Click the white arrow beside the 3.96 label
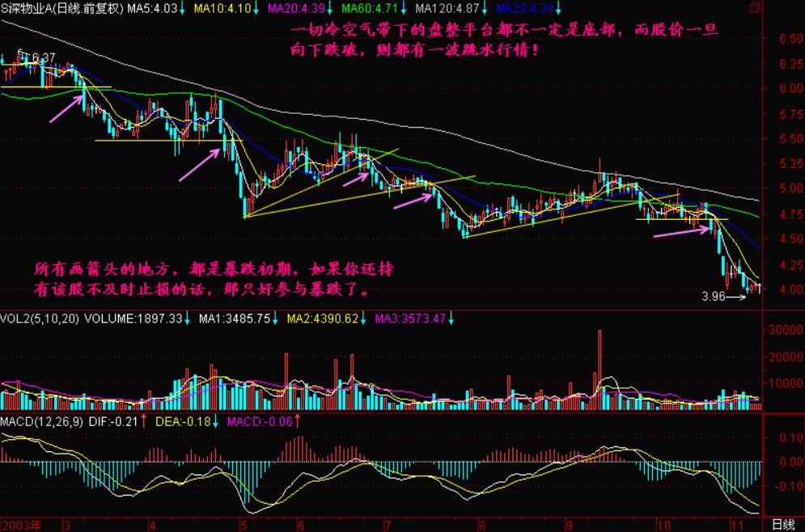The width and height of the screenshot is (805, 532). click(736, 298)
